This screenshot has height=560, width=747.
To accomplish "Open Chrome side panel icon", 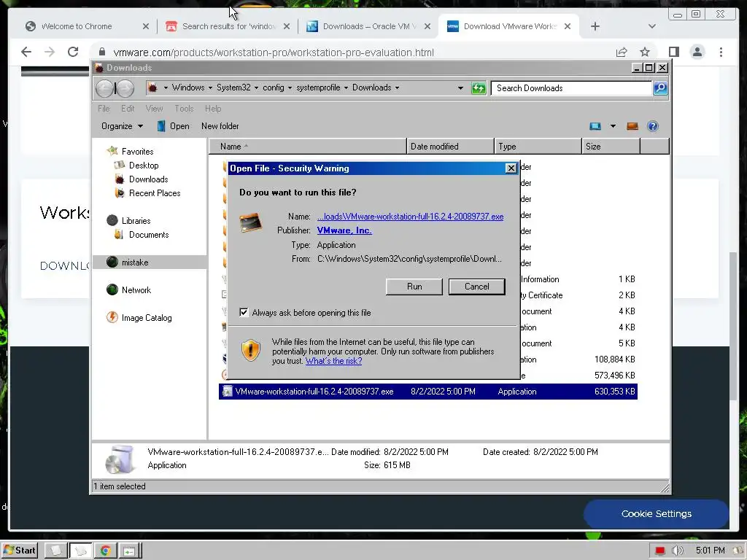I will 673,52.
